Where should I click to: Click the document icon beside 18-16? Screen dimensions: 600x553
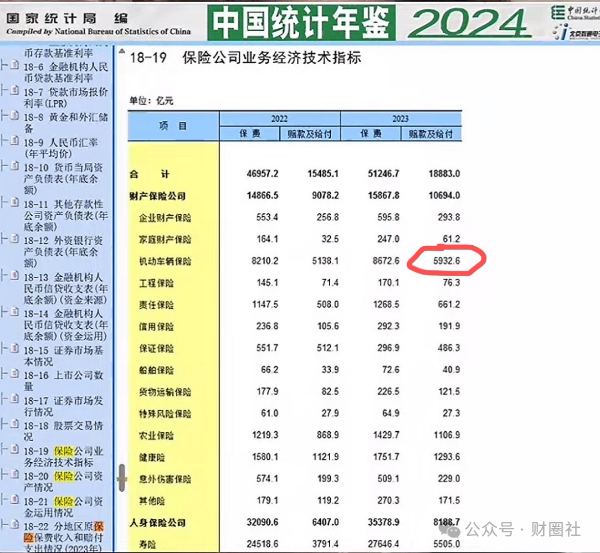click(15, 373)
